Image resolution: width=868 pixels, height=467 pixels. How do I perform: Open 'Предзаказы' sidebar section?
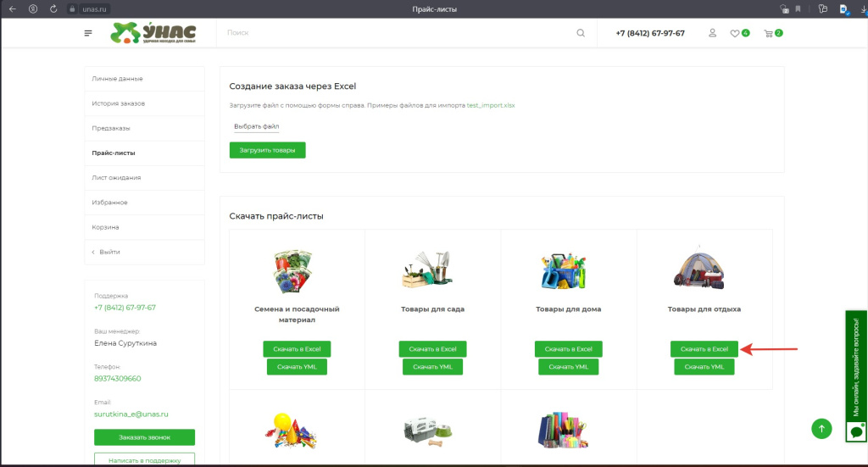point(111,128)
